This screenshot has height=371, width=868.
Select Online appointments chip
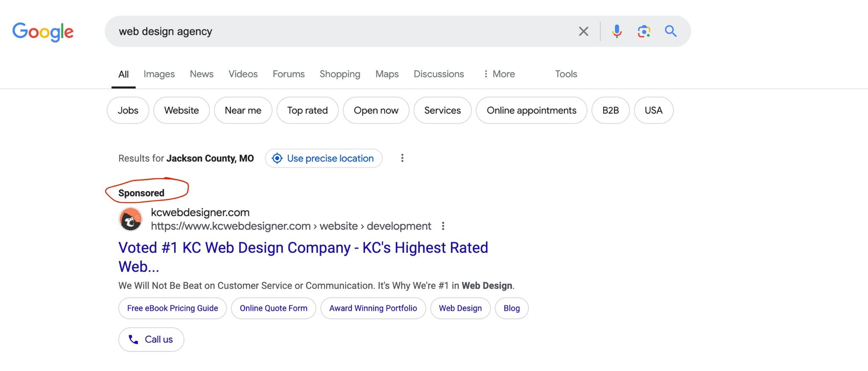531,110
